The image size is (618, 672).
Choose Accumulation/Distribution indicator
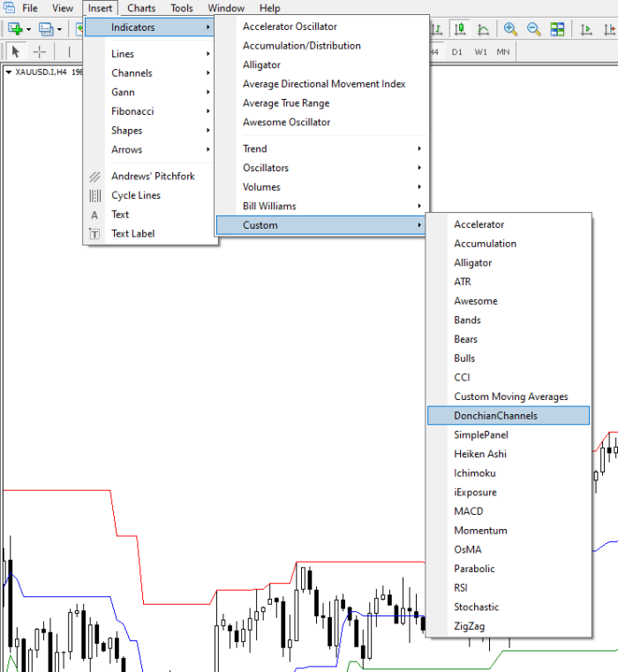click(x=302, y=46)
